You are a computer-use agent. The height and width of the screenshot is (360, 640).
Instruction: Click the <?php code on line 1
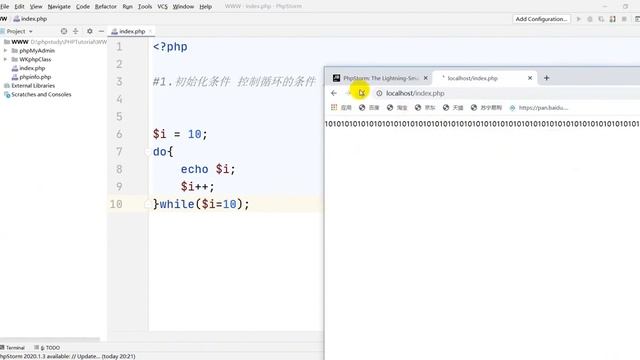pyautogui.click(x=170, y=47)
